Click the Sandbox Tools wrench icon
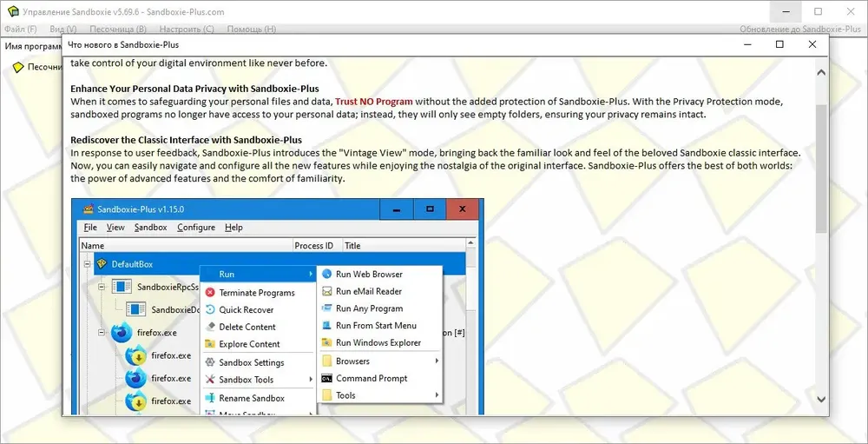 [210, 380]
